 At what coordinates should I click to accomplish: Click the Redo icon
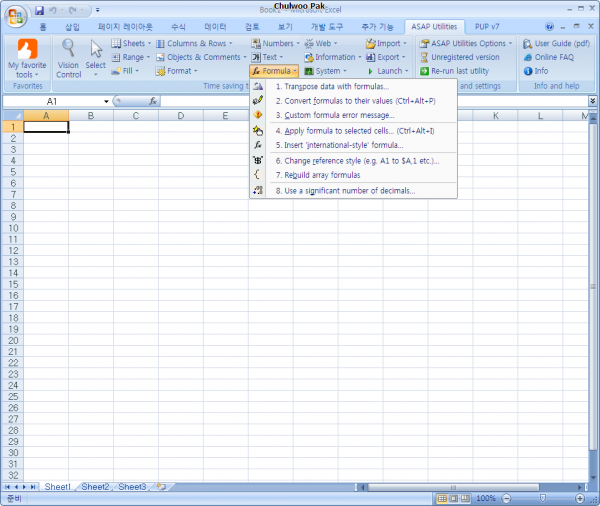72,10
